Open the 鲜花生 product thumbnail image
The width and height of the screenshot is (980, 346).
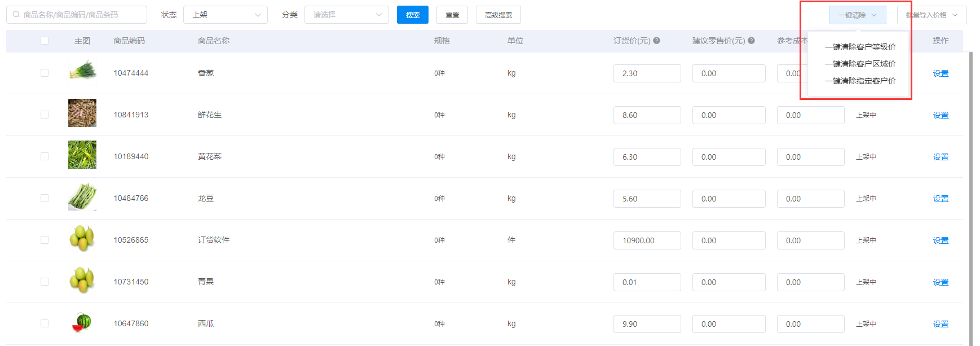point(82,113)
